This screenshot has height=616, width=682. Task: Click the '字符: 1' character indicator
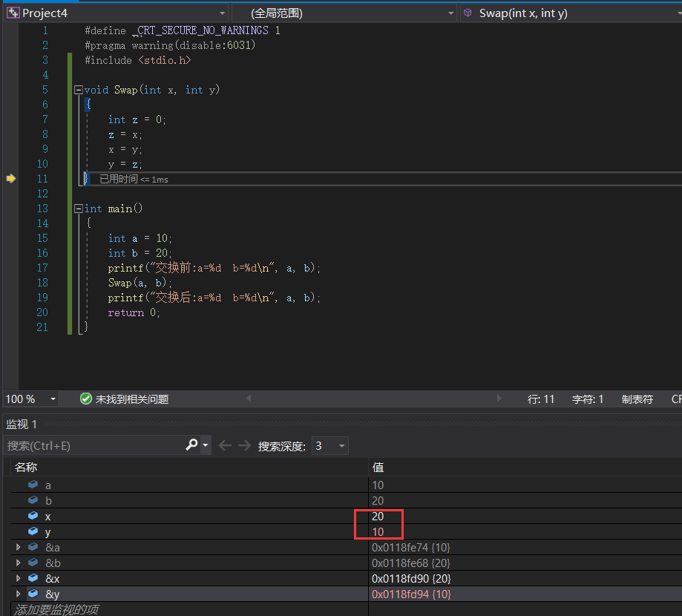pos(588,399)
